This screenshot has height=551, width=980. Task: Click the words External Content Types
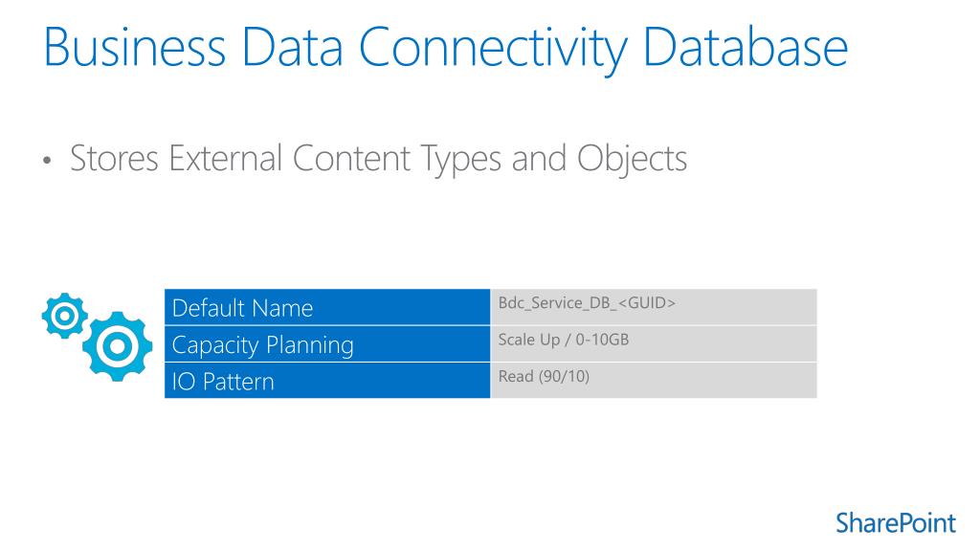(335, 160)
